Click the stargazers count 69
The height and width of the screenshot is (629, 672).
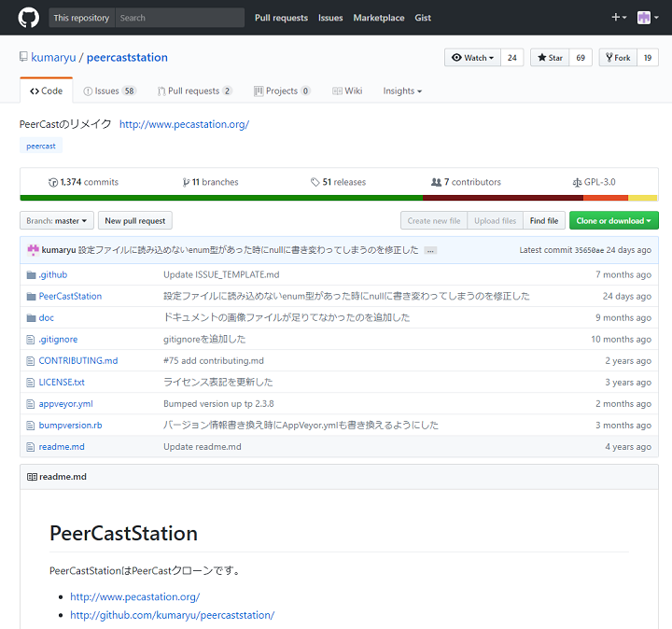(581, 58)
